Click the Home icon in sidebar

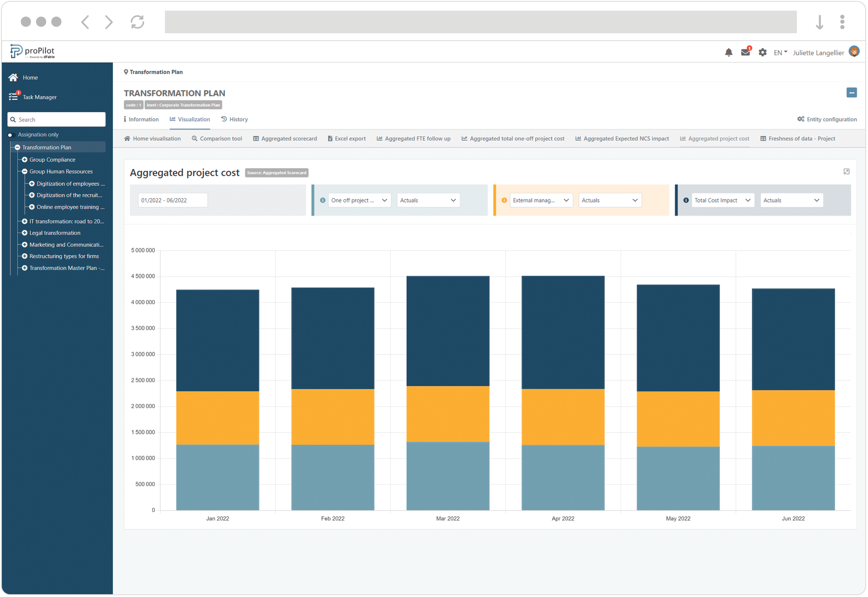[13, 78]
